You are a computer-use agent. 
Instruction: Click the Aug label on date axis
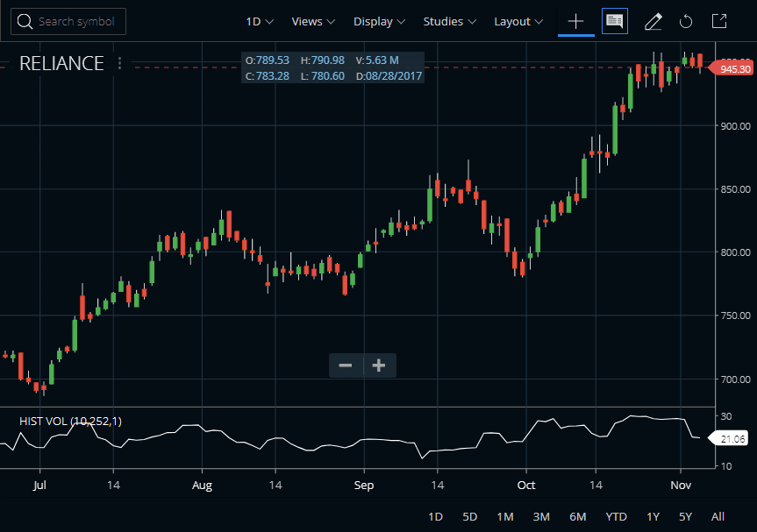tap(202, 486)
